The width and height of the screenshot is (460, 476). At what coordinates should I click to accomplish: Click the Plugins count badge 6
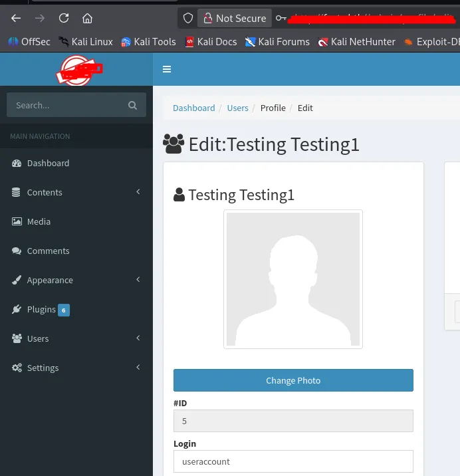pos(63,310)
